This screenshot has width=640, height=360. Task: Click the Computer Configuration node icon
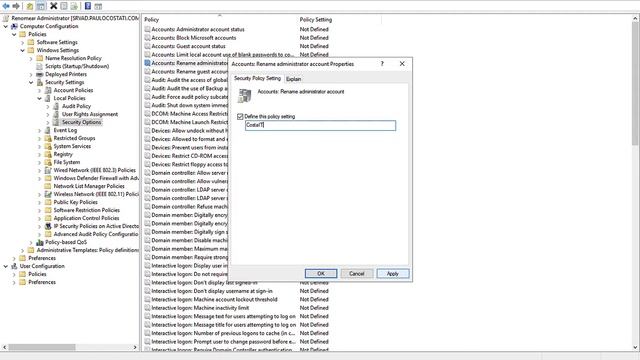(14, 26)
